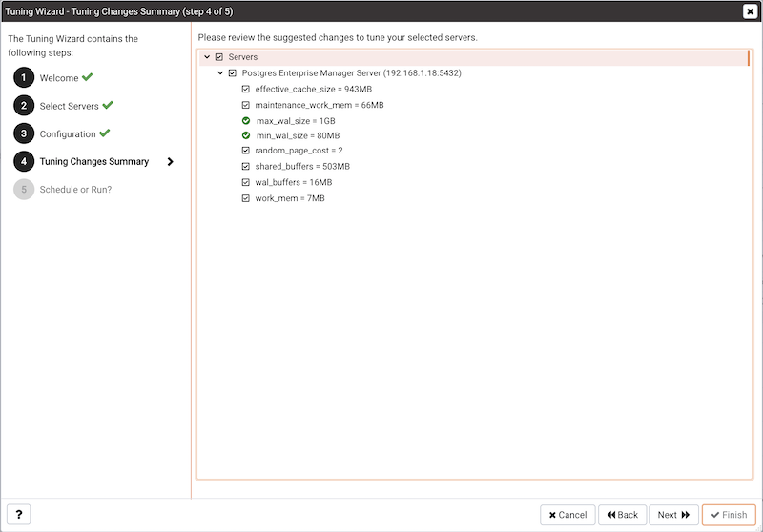Viewport: 763px width, 532px height.
Task: Click the green checkmark beside Welcome
Action: pos(87,77)
